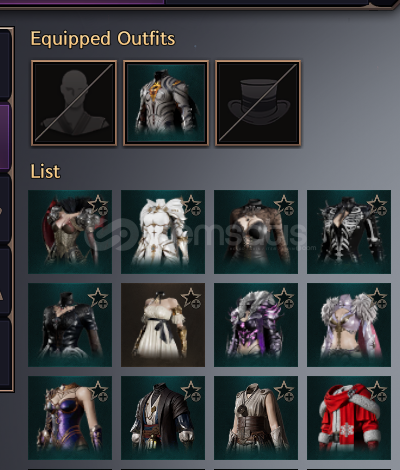This screenshot has width=400, height=470.
Task: Toggle favorite star on skeleton jacket outfit
Action: tap(378, 205)
